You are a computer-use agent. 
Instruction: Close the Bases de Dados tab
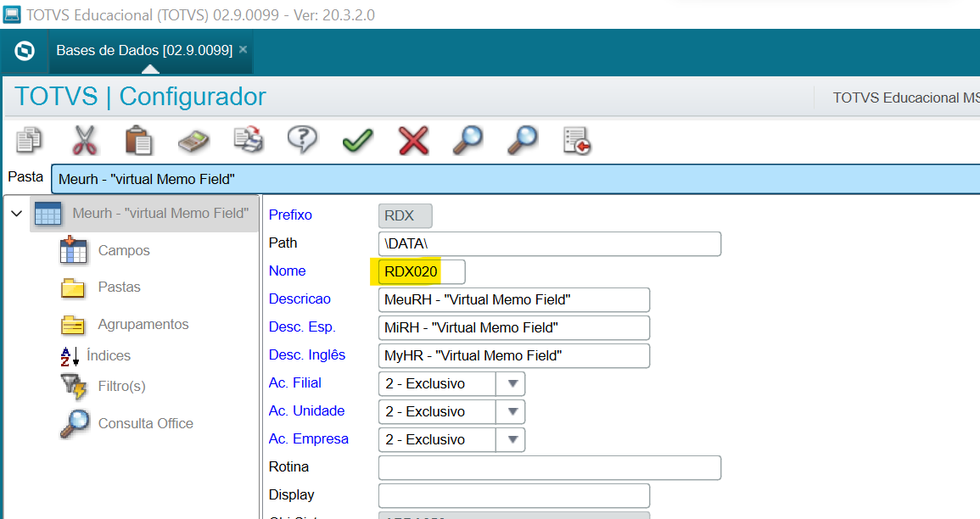[244, 49]
